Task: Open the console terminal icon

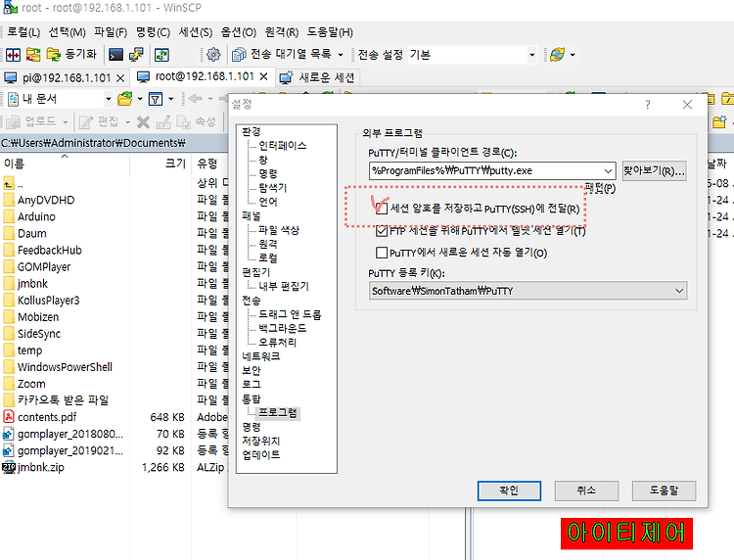Action: pos(115,55)
